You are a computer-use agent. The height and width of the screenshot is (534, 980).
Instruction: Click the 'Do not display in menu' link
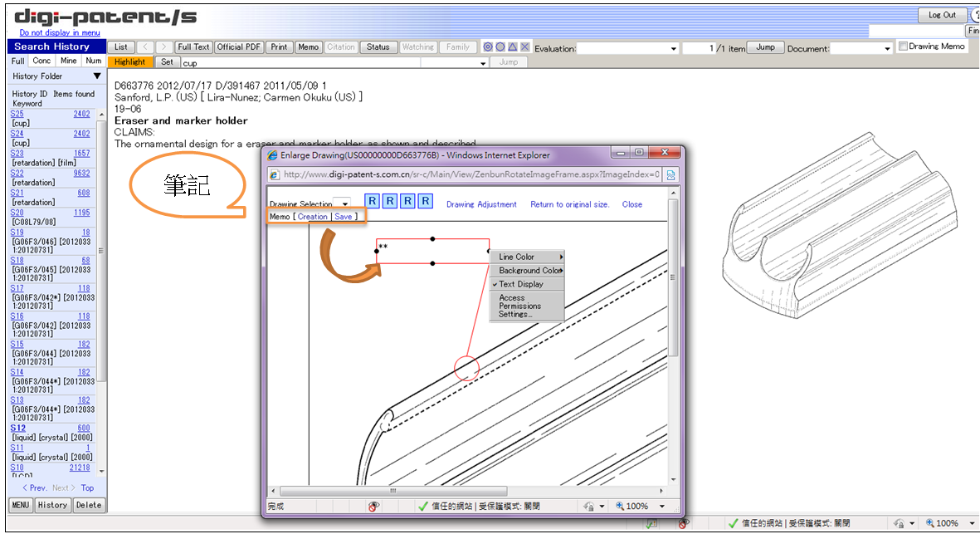60,32
